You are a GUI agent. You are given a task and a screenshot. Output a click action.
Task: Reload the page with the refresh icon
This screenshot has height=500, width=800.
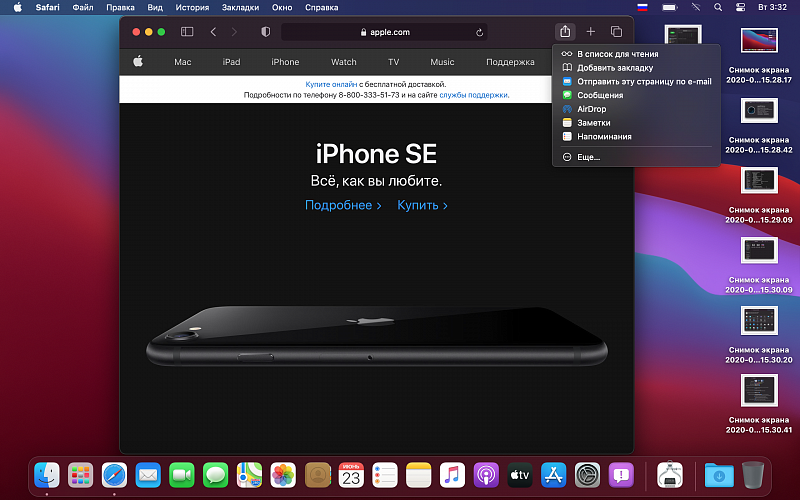click(479, 32)
